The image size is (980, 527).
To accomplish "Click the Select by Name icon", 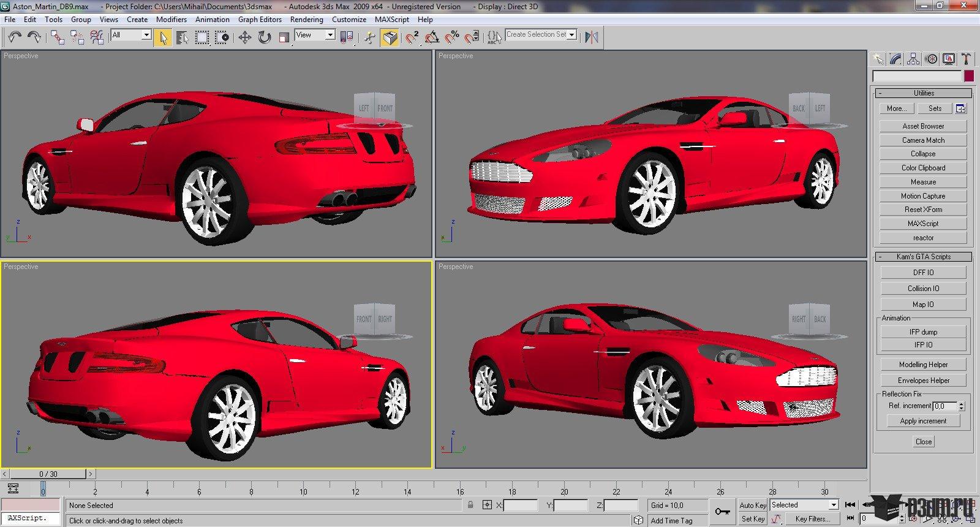I will pos(182,37).
